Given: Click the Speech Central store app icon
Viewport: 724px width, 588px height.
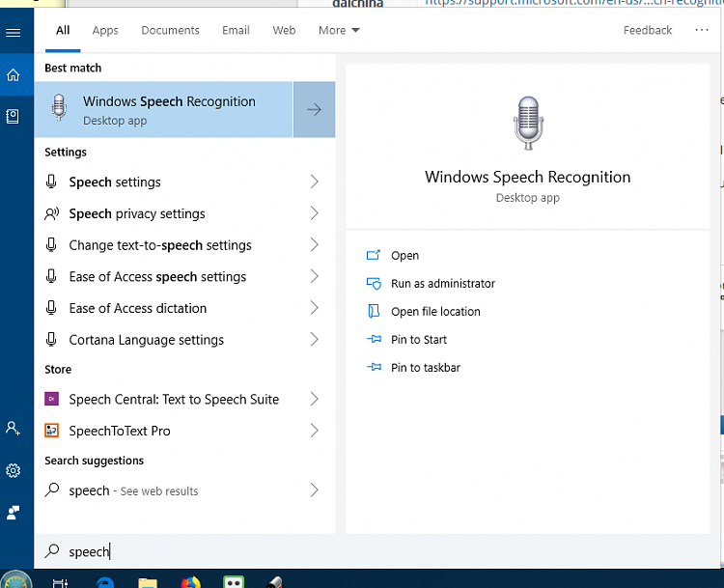Looking at the screenshot, I should [x=52, y=399].
